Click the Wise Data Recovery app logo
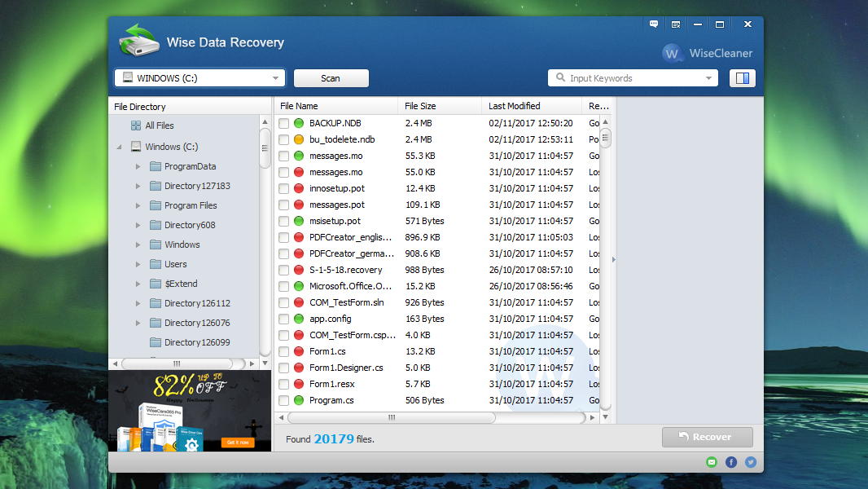868x489 pixels. click(x=138, y=41)
